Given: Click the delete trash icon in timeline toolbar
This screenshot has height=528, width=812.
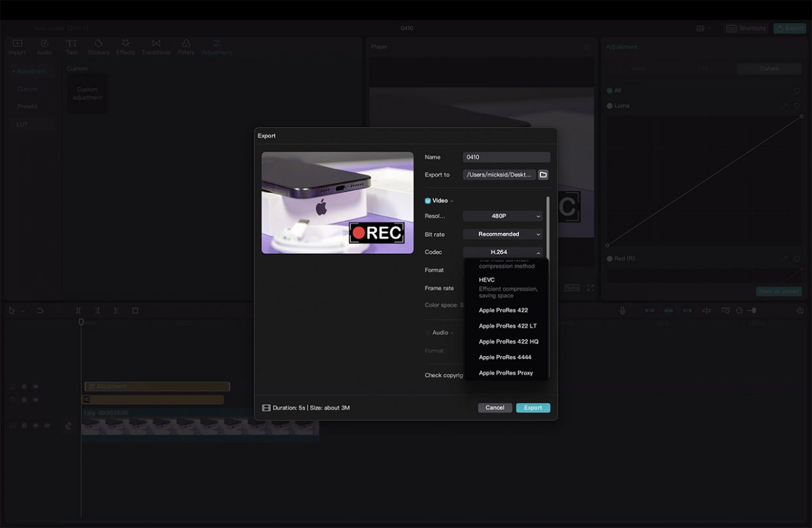Looking at the screenshot, I should (135, 311).
